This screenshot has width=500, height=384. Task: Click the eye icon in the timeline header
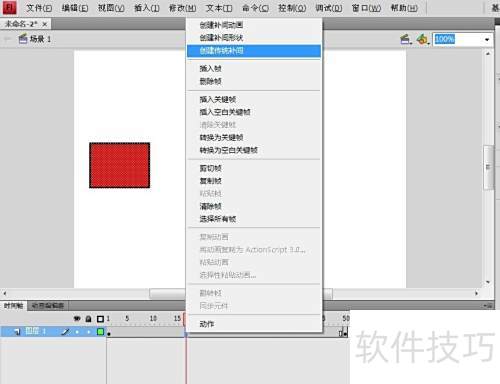click(77, 319)
